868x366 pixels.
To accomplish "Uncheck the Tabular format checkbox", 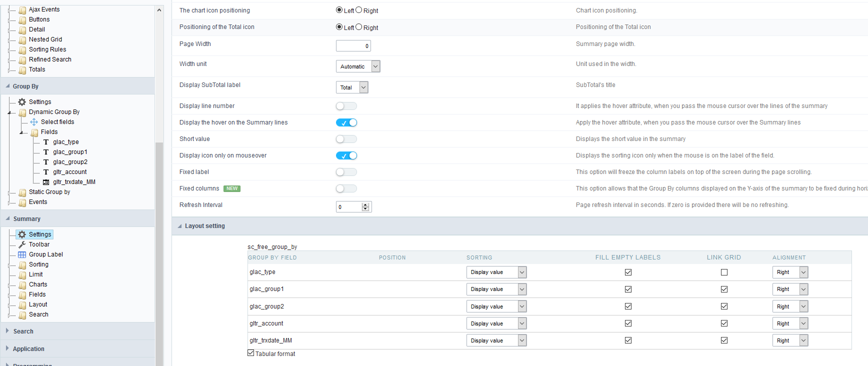I will click(x=251, y=353).
